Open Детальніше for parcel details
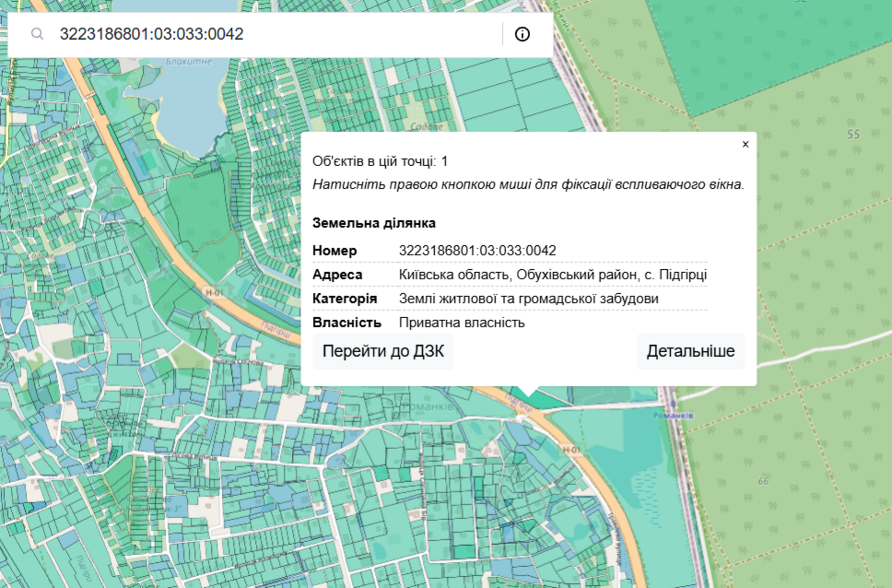 click(x=690, y=351)
